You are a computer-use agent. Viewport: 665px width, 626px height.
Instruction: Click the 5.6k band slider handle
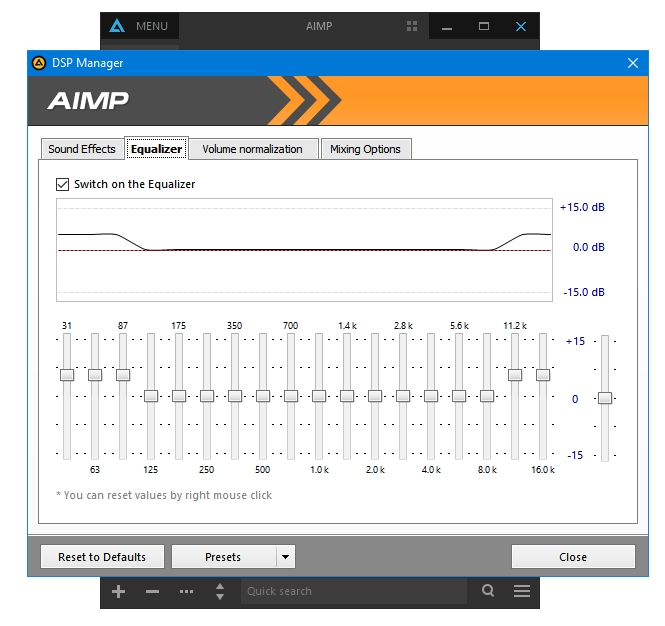tap(459, 396)
